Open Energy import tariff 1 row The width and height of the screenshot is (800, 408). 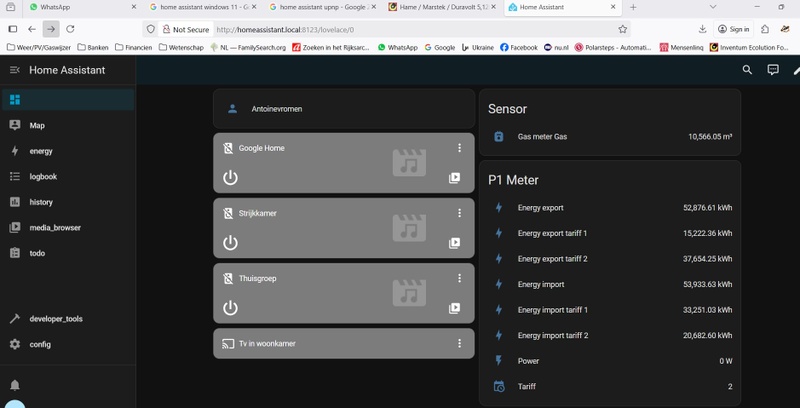click(x=610, y=310)
